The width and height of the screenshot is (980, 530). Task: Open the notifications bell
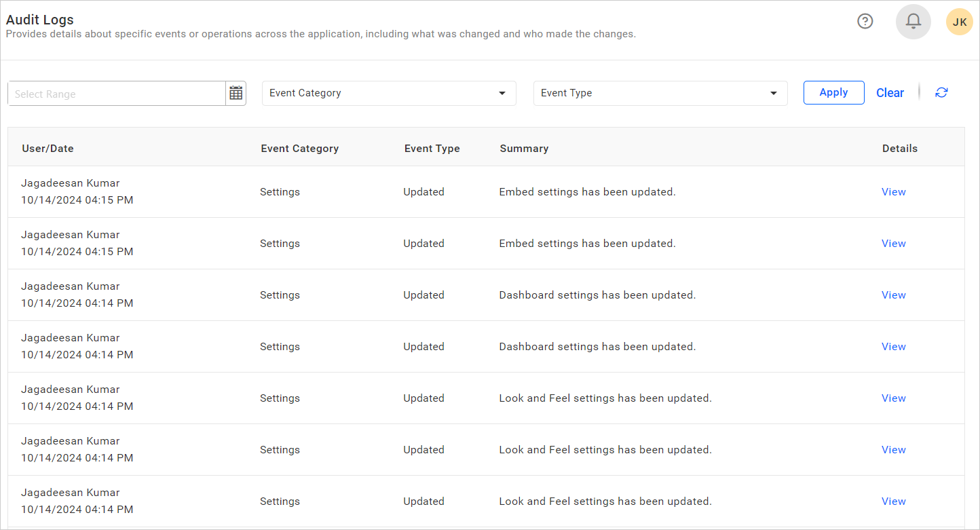(x=913, y=21)
